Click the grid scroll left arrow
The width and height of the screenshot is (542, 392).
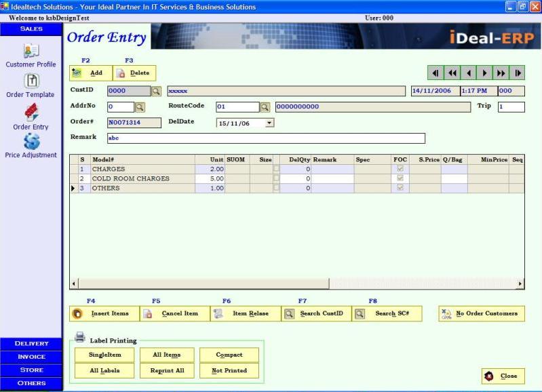pos(74,283)
